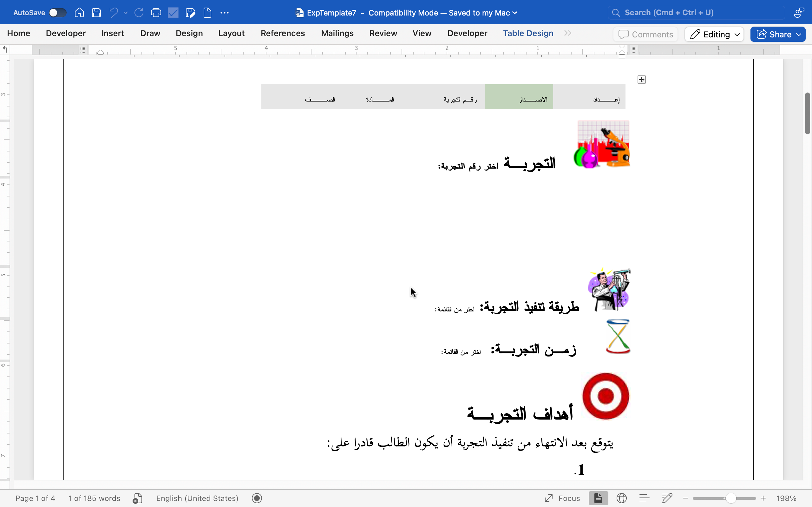Click the Save disk icon
Screen dimensions: 812x507
point(97,13)
